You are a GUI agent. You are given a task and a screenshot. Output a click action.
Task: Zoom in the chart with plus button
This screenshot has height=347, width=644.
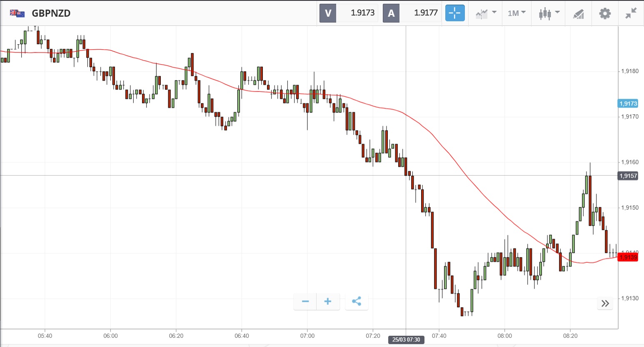[x=328, y=301]
